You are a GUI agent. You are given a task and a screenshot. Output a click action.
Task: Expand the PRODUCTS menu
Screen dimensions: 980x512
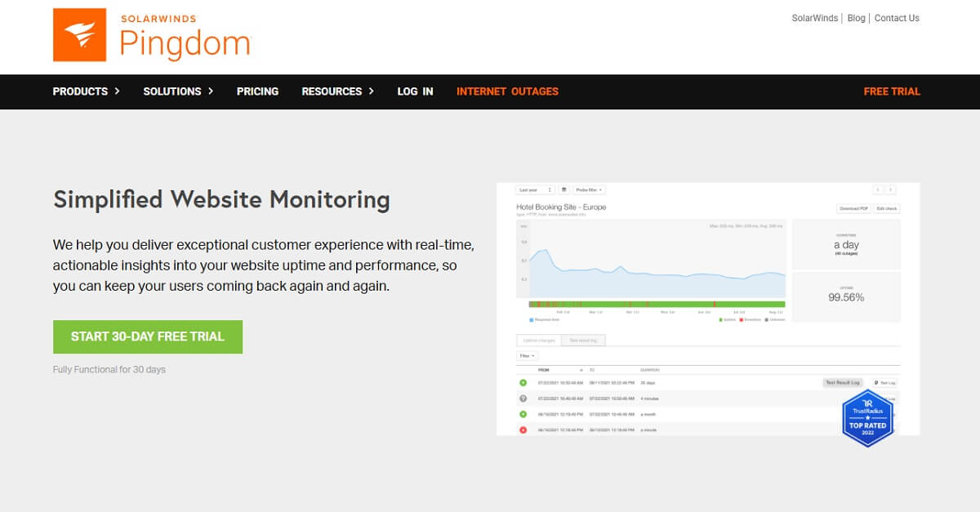click(x=87, y=91)
